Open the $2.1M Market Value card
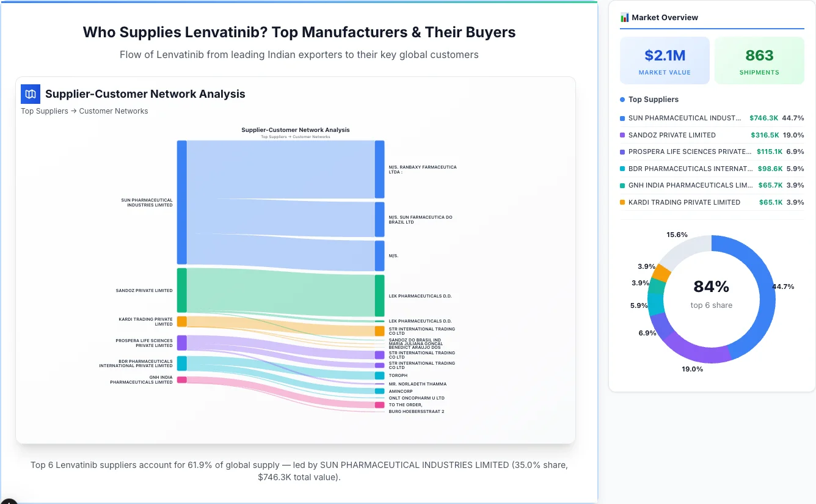The image size is (816, 504). (665, 60)
